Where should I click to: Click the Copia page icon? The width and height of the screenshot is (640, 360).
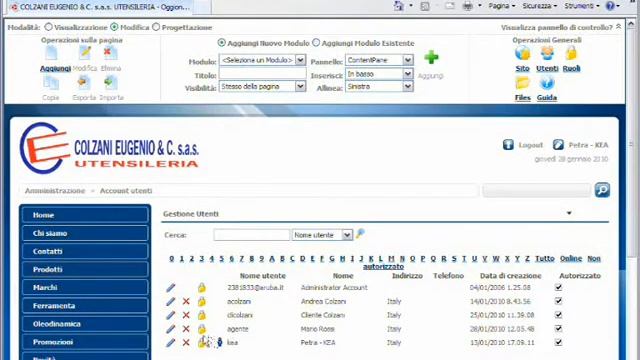[x=51, y=83]
